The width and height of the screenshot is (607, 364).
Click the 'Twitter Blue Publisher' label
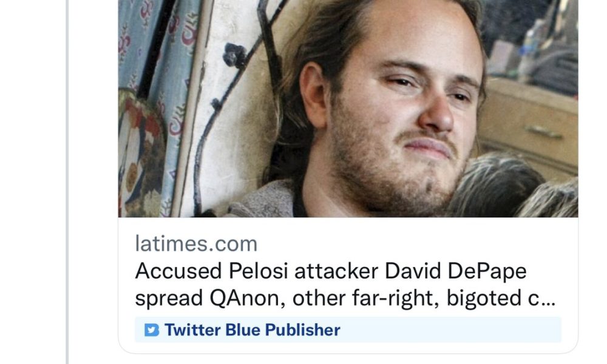253,330
